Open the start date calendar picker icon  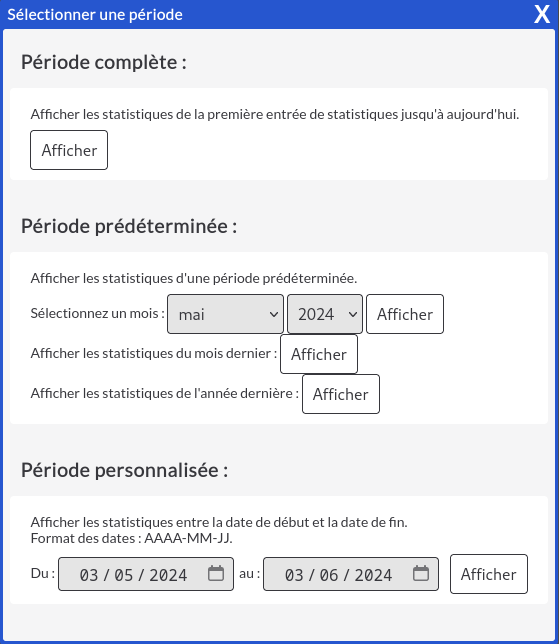click(216, 573)
